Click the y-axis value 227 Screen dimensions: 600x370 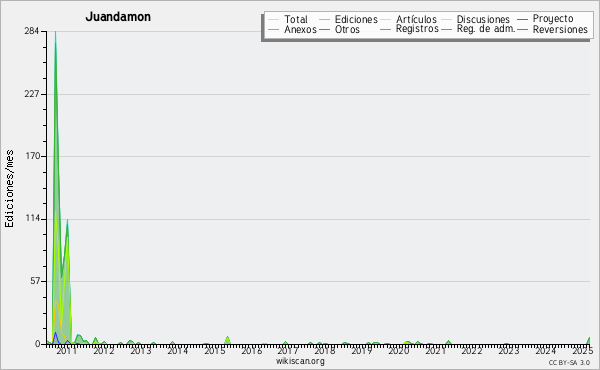pos(32,94)
